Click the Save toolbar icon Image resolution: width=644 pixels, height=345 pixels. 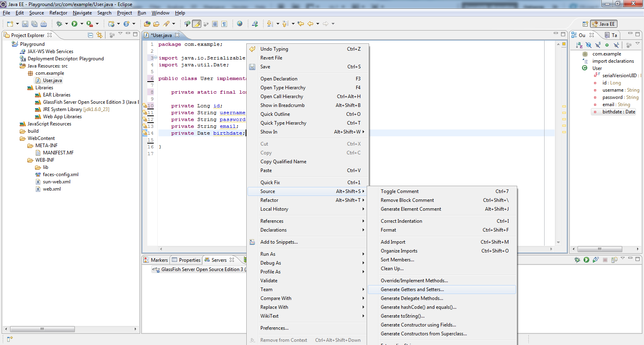click(25, 24)
